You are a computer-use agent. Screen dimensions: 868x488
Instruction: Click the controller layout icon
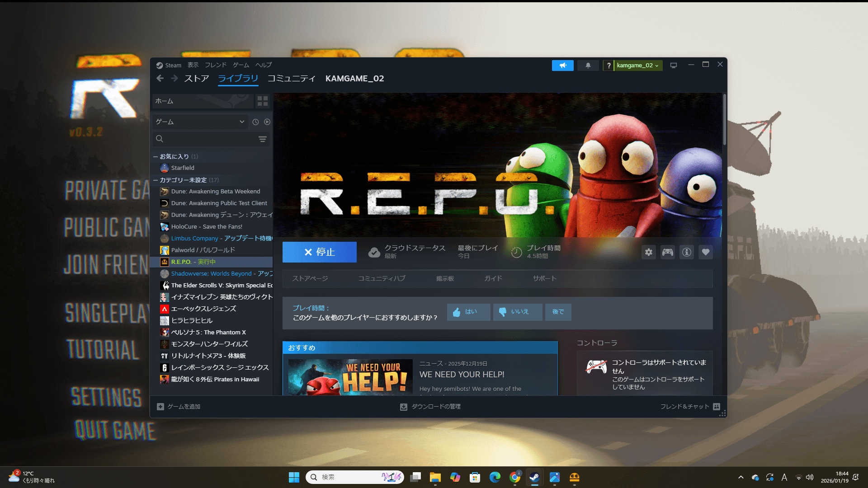[667, 252]
